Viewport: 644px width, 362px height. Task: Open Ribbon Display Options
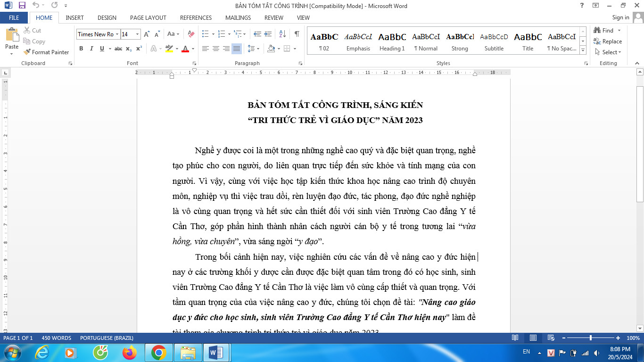click(596, 6)
